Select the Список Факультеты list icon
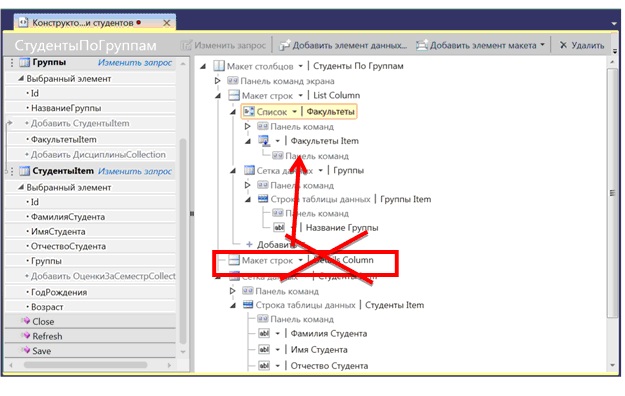 [x=249, y=111]
